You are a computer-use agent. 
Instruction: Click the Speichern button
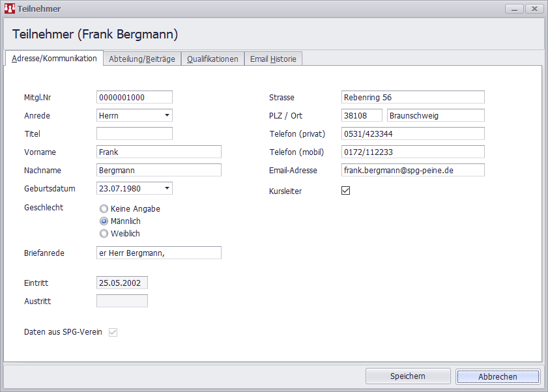coord(408,376)
